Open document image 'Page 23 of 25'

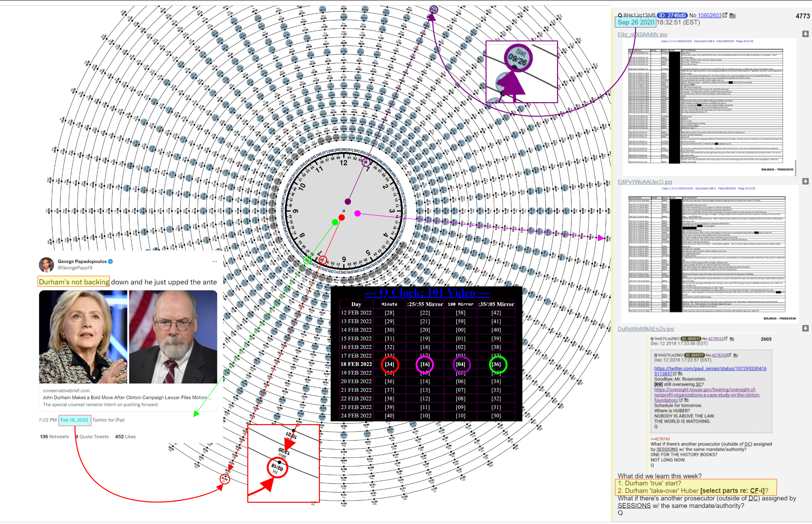[710, 254]
